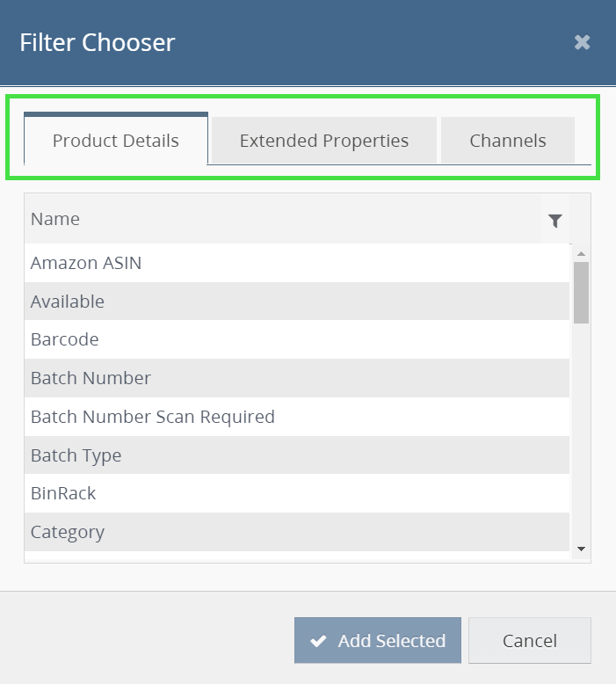The height and width of the screenshot is (684, 616).
Task: Click the Name column header
Action: (264, 220)
